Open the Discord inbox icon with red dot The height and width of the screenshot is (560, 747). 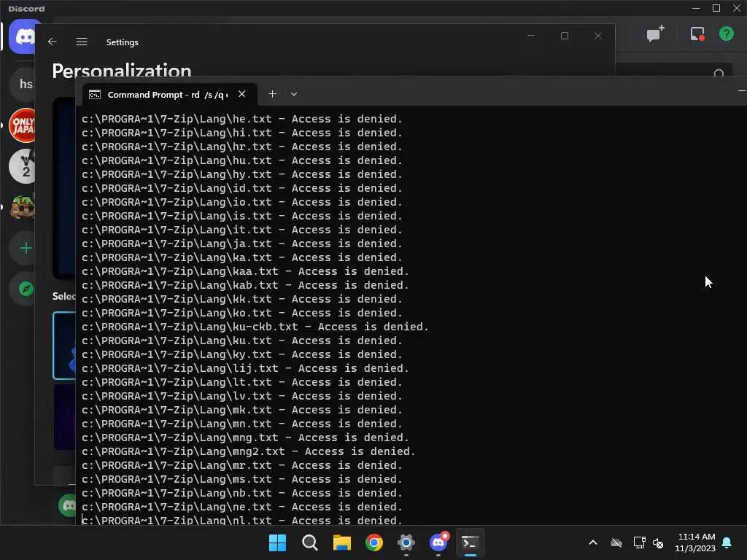coord(697,34)
